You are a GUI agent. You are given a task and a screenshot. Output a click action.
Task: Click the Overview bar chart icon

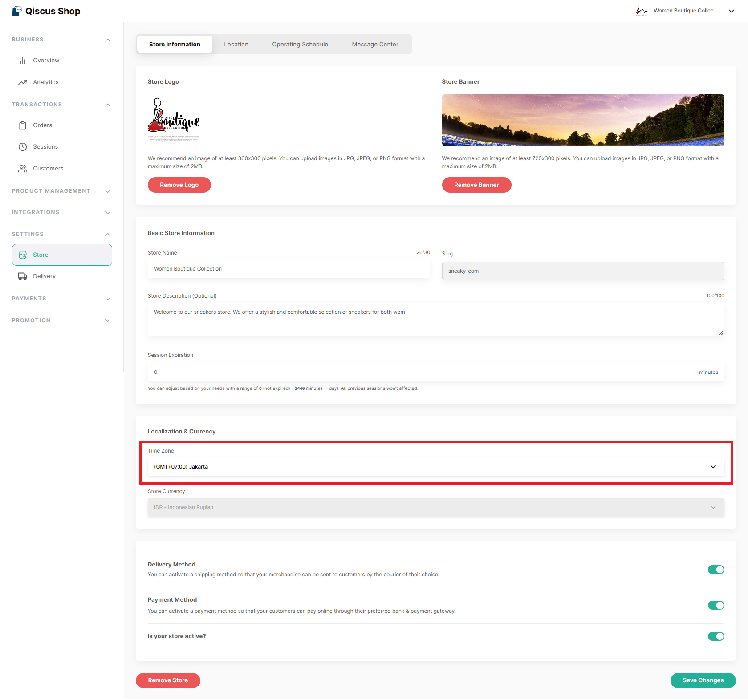(23, 61)
